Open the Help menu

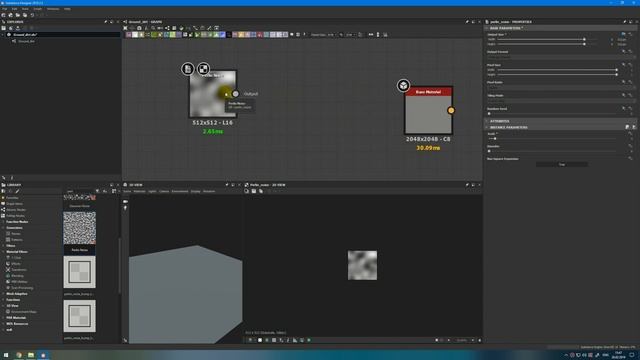point(67,9)
